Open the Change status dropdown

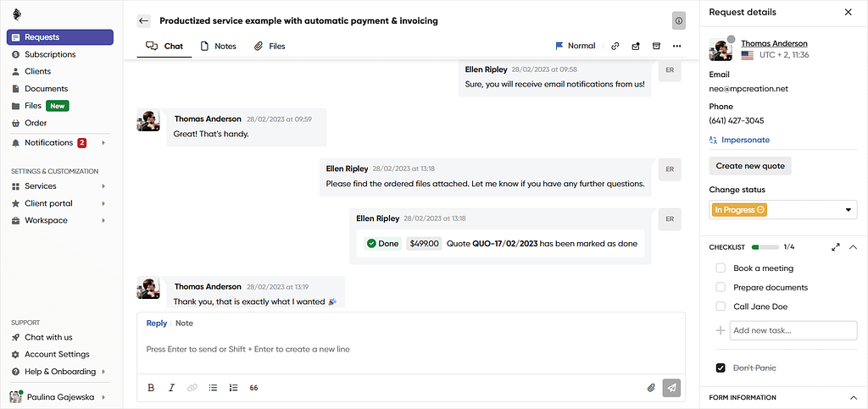(x=782, y=209)
